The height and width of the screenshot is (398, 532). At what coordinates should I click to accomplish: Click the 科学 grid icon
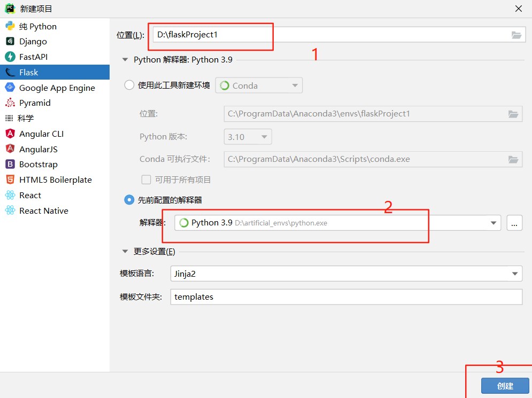9,118
